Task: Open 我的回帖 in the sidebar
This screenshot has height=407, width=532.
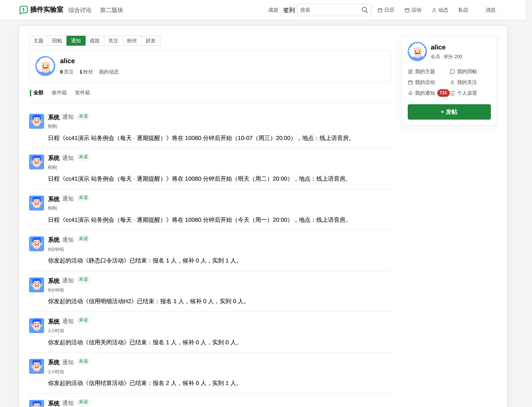Action: 463,71
